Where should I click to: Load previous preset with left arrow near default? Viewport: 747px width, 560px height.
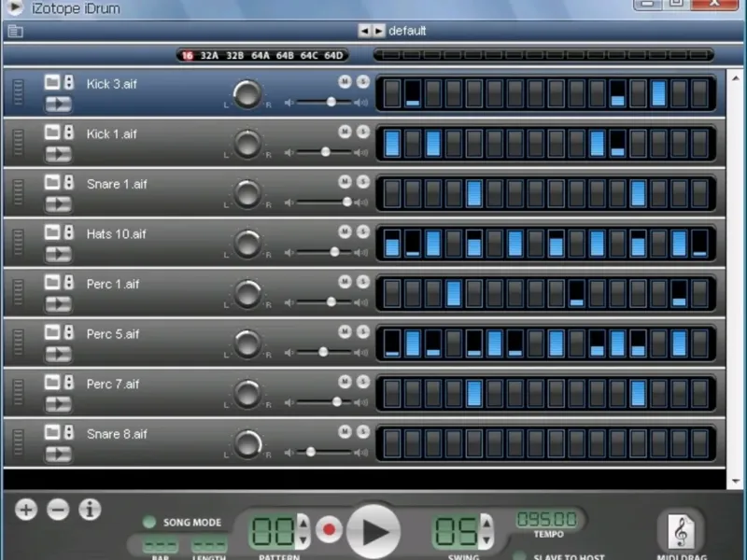[364, 31]
